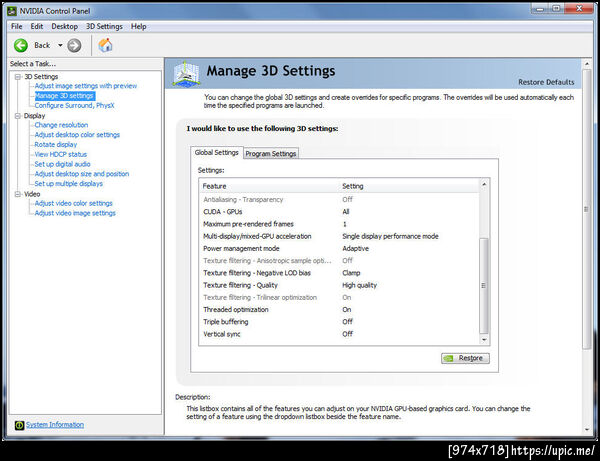Click Restore Defaults link in header
This screenshot has width=600, height=461.
tap(546, 82)
